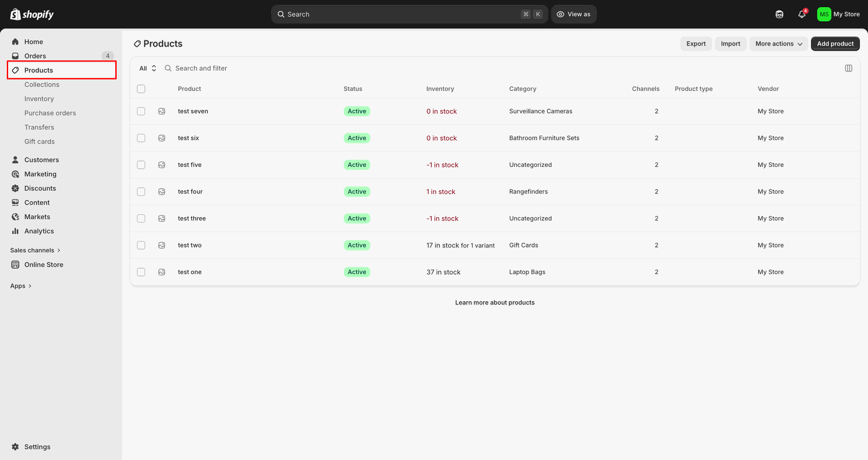Viewport: 868px width, 460px height.
Task: Select the test six checkbox
Action: [x=141, y=138]
